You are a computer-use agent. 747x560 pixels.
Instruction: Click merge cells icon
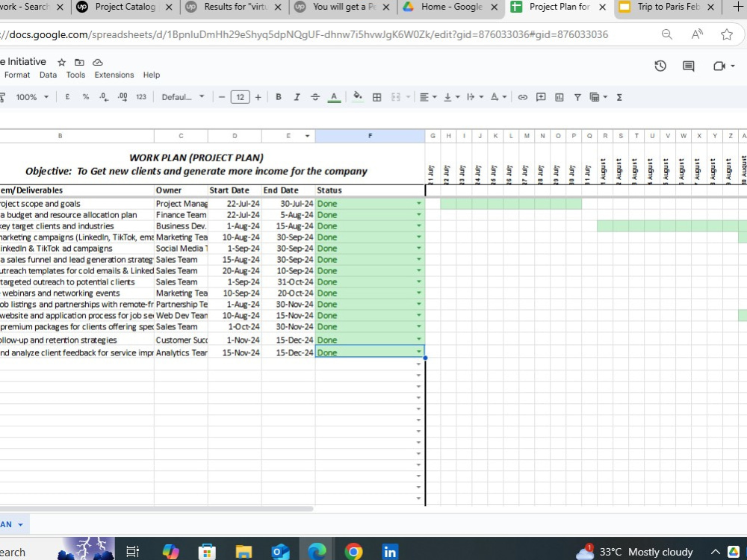point(395,97)
